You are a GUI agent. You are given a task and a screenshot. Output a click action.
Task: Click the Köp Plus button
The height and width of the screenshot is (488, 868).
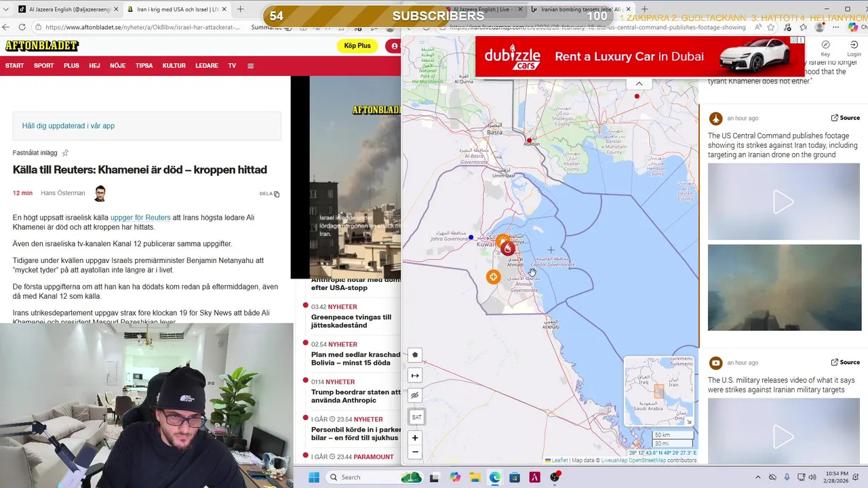click(x=357, y=45)
